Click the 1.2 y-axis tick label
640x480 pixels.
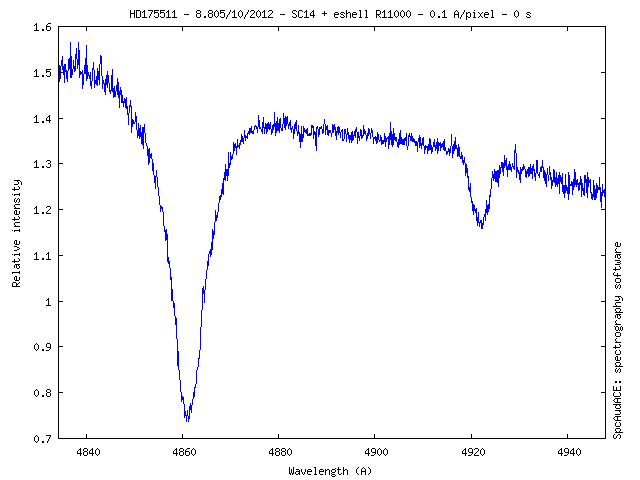click(42, 210)
